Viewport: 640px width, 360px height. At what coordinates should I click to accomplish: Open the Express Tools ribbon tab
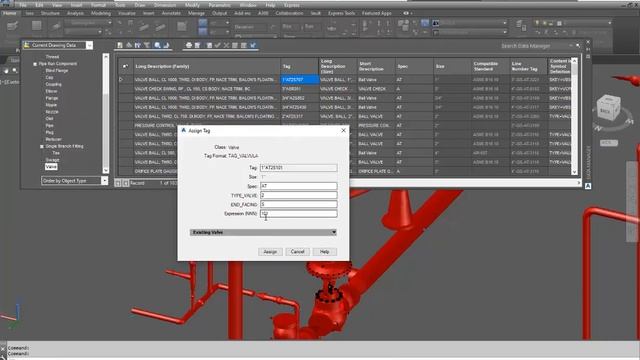[x=342, y=13]
